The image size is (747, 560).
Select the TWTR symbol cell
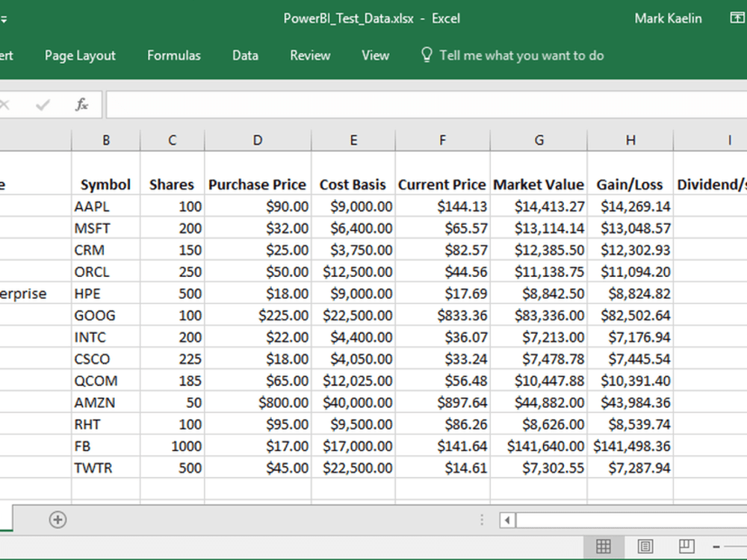(106, 468)
